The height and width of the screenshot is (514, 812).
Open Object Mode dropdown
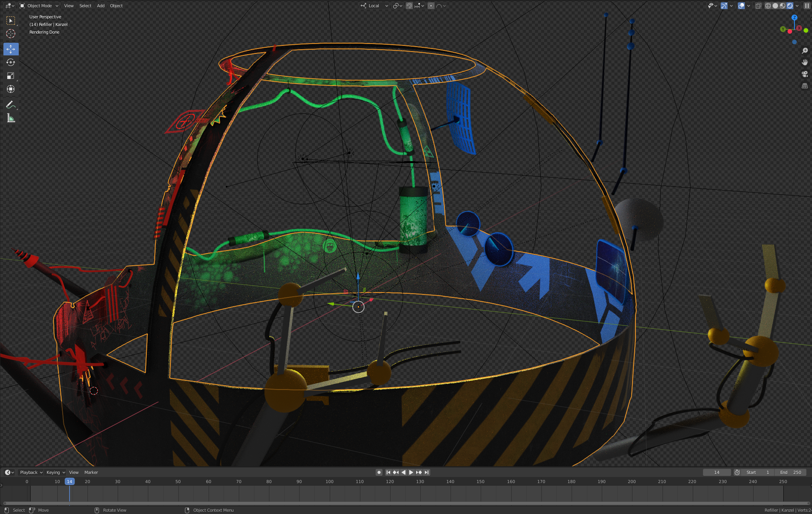(39, 6)
